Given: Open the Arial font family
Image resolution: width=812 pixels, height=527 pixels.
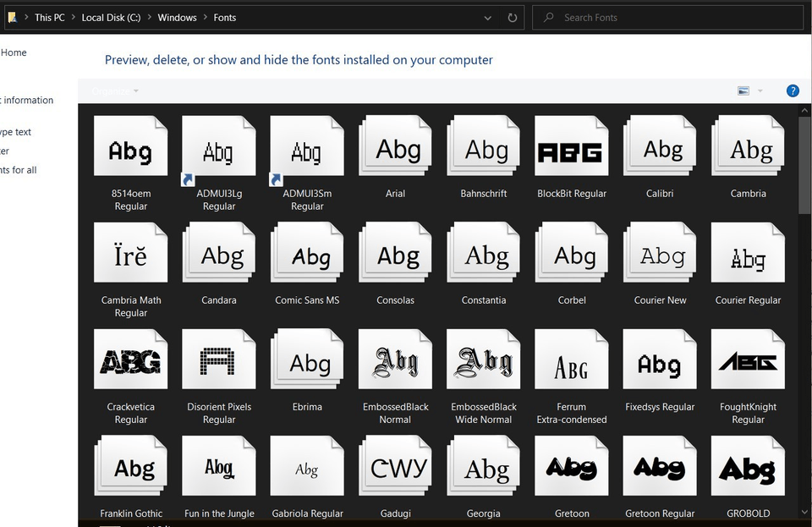Looking at the screenshot, I should click(397, 151).
